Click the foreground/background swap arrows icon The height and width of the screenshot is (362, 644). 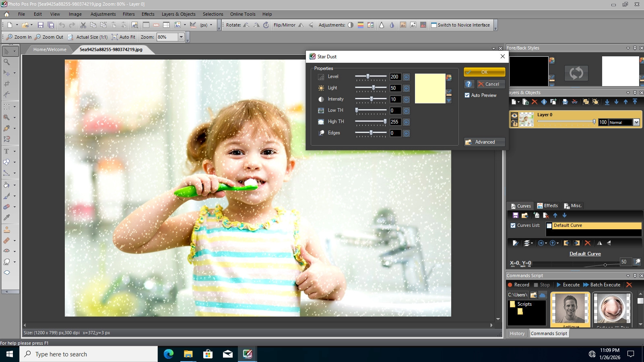coord(576,73)
